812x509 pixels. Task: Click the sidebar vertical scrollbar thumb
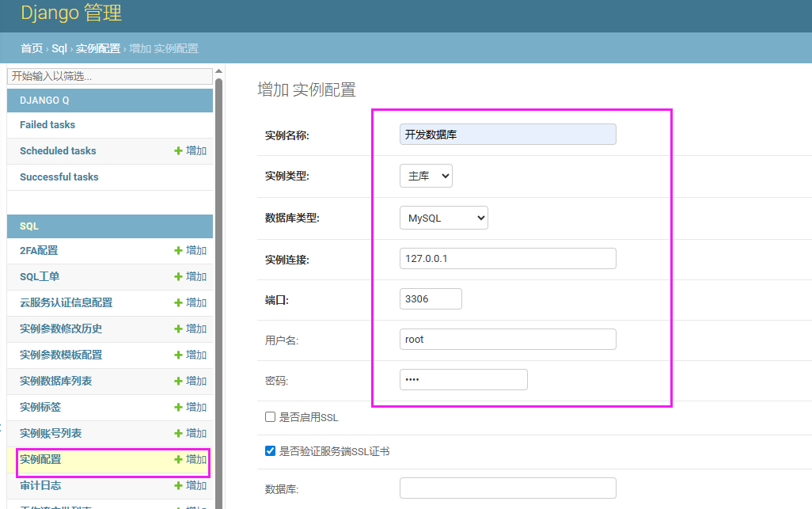pos(219,293)
